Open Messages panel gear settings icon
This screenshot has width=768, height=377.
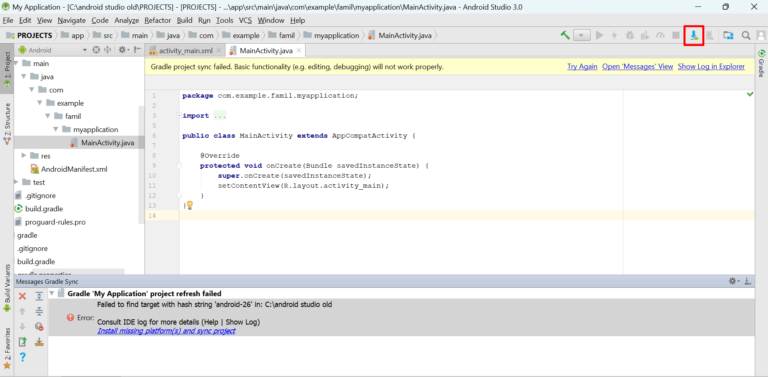pos(734,282)
